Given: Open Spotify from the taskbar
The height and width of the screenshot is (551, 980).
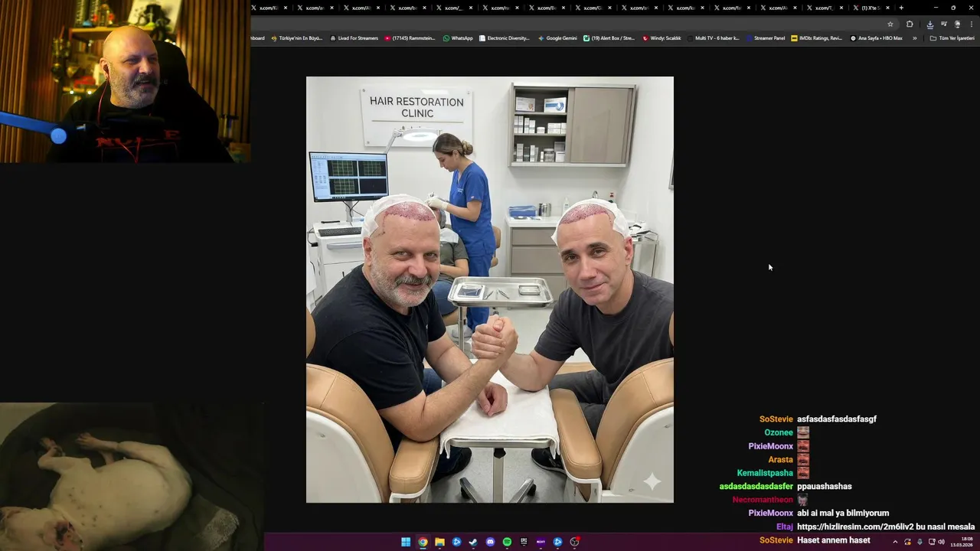Looking at the screenshot, I should 507,542.
